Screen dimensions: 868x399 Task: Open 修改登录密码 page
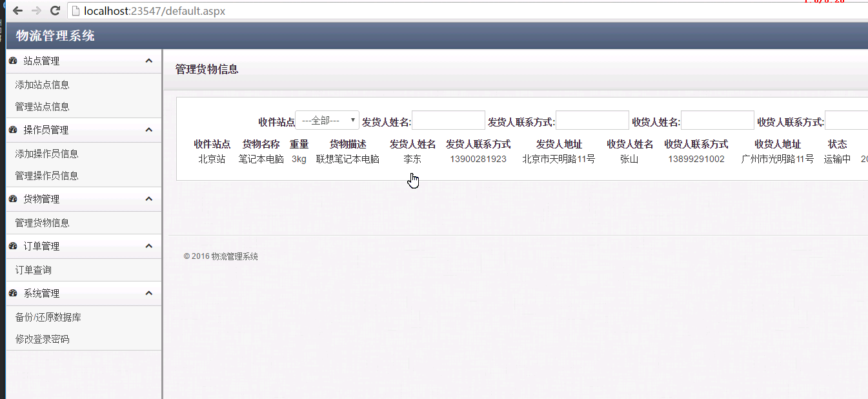[43, 339]
